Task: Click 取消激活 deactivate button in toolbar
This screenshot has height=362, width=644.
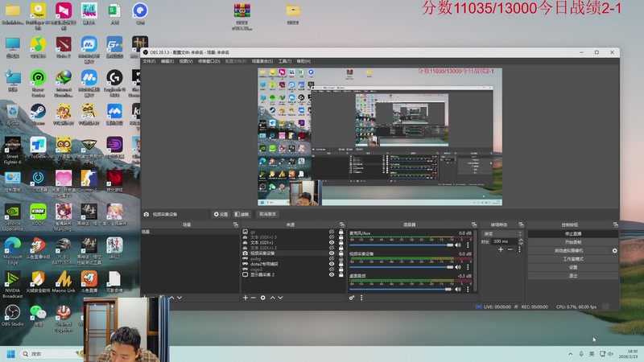Action: pos(267,214)
